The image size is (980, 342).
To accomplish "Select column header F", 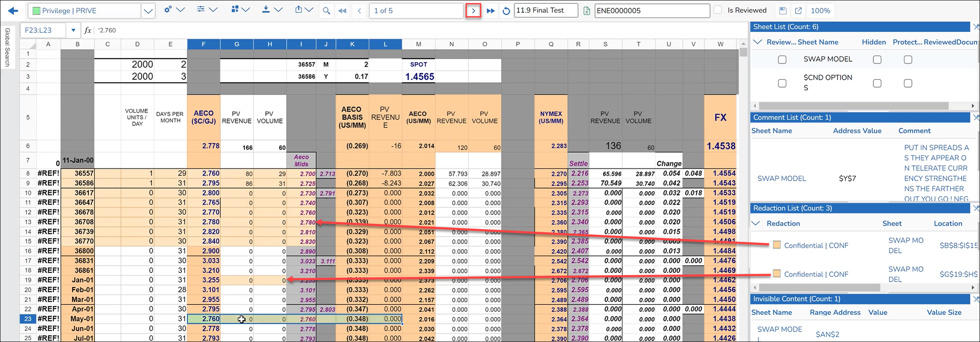I will click(x=204, y=44).
